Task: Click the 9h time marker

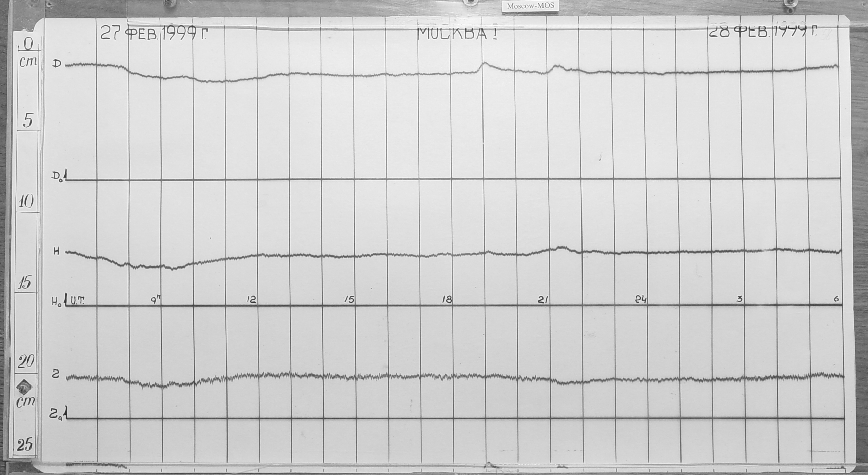Action: coord(156,300)
